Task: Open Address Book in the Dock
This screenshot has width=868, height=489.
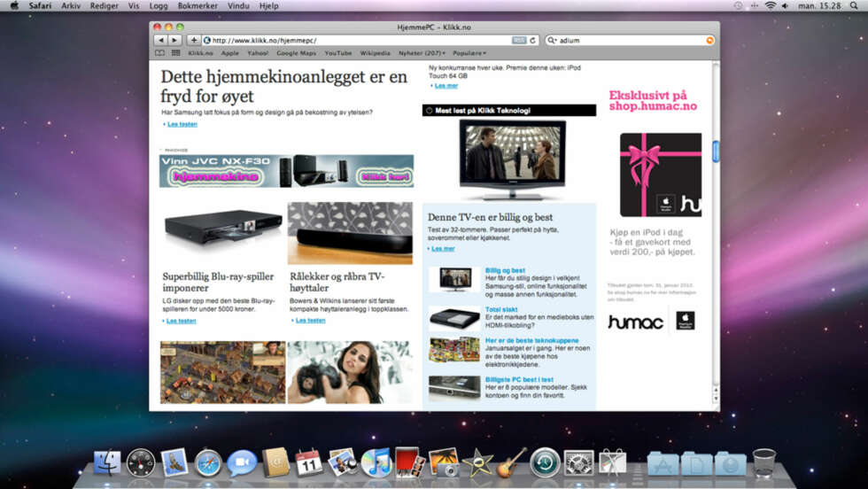Action: click(x=275, y=462)
